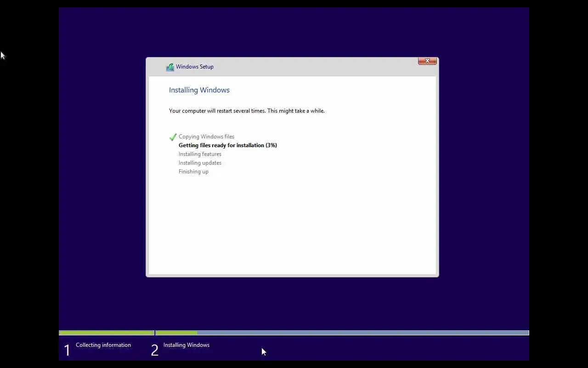Screen dimensions: 588x368
Task: Click the Windows Setup title icon
Action: [170, 67]
